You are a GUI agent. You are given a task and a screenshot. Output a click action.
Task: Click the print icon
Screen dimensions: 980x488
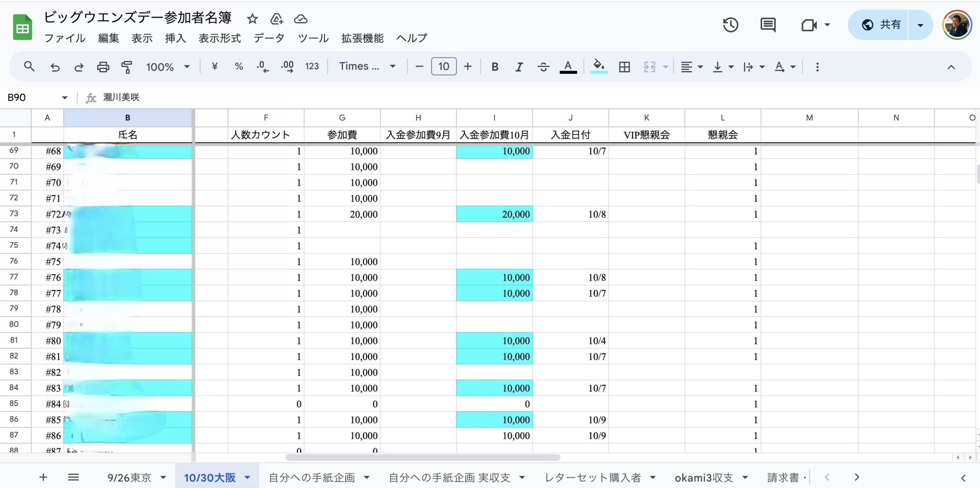point(103,67)
